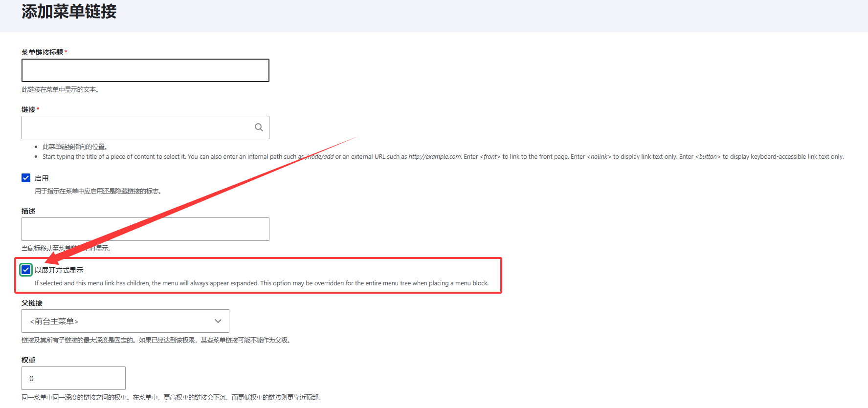
Task: Click the 以展开方式显示 label text
Action: (x=59, y=270)
